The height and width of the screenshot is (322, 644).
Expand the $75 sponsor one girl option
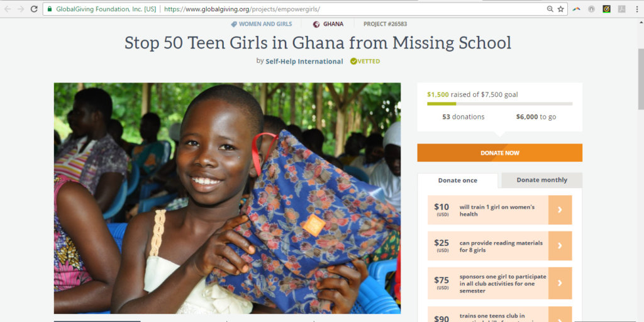(560, 283)
